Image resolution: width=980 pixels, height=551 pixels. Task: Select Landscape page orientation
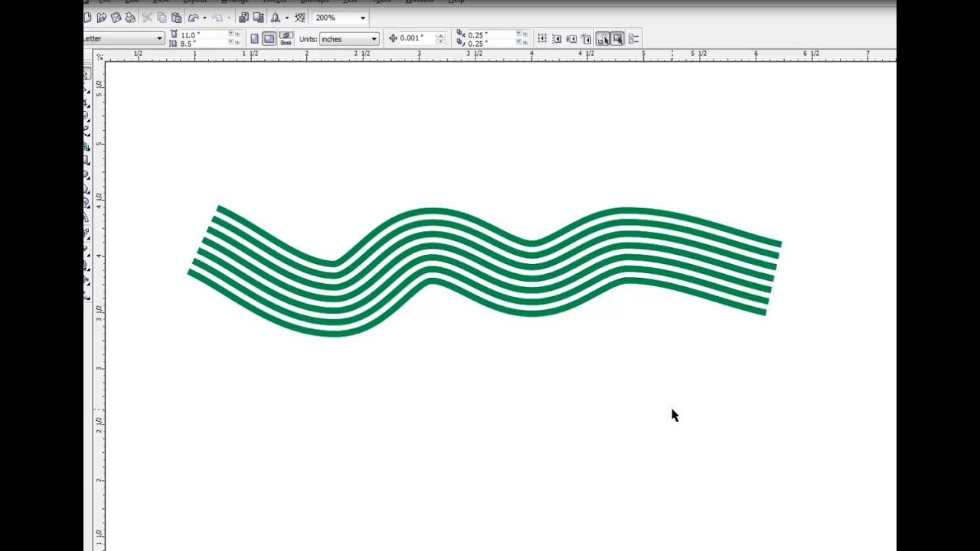(x=269, y=38)
